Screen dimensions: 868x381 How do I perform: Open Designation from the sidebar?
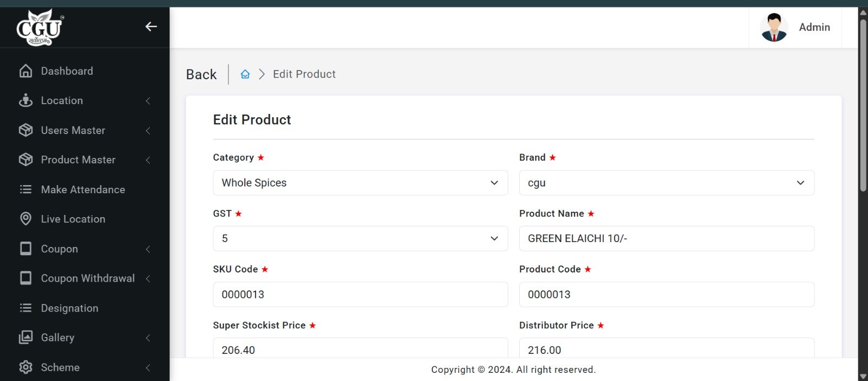click(x=69, y=308)
